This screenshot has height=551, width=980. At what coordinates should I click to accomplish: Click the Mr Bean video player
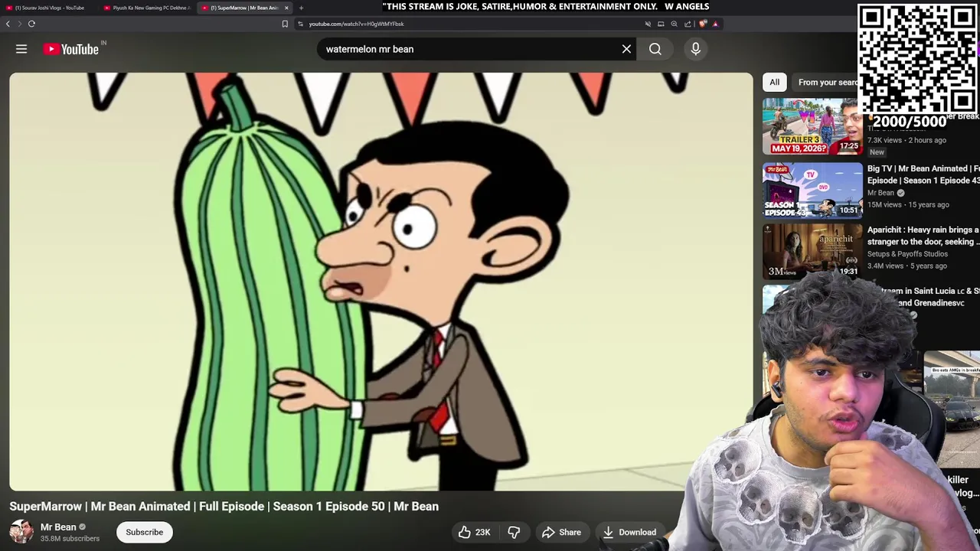point(381,281)
